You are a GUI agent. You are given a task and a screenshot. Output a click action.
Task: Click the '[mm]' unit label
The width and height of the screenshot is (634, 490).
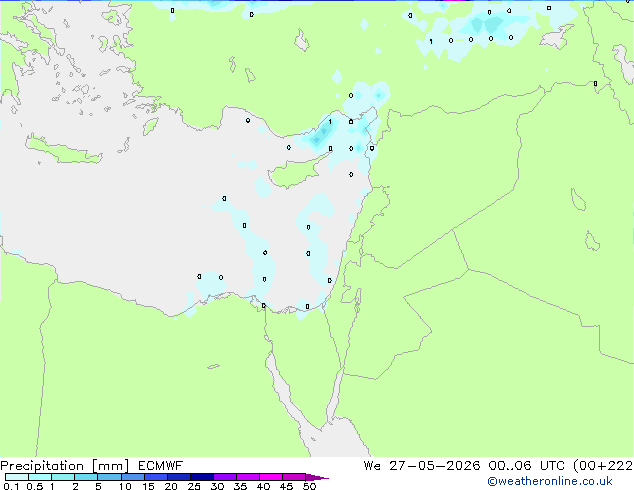click(110, 466)
